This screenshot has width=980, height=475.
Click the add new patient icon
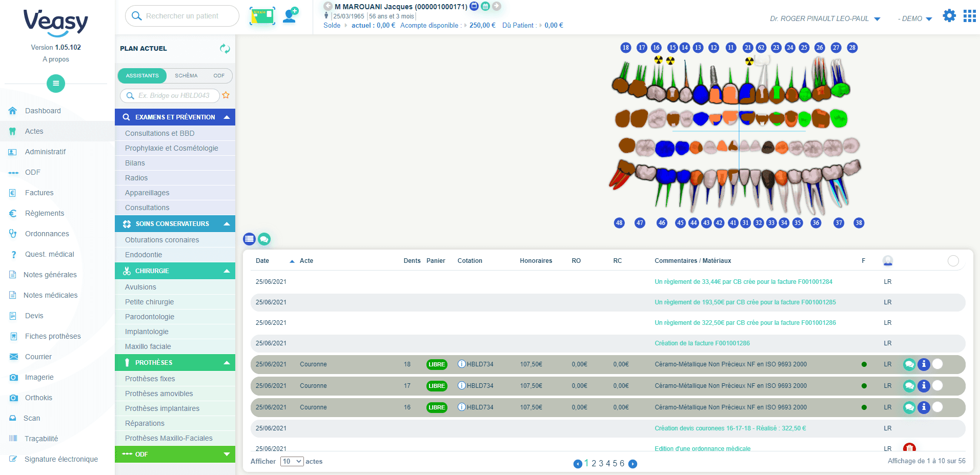[x=291, y=15]
